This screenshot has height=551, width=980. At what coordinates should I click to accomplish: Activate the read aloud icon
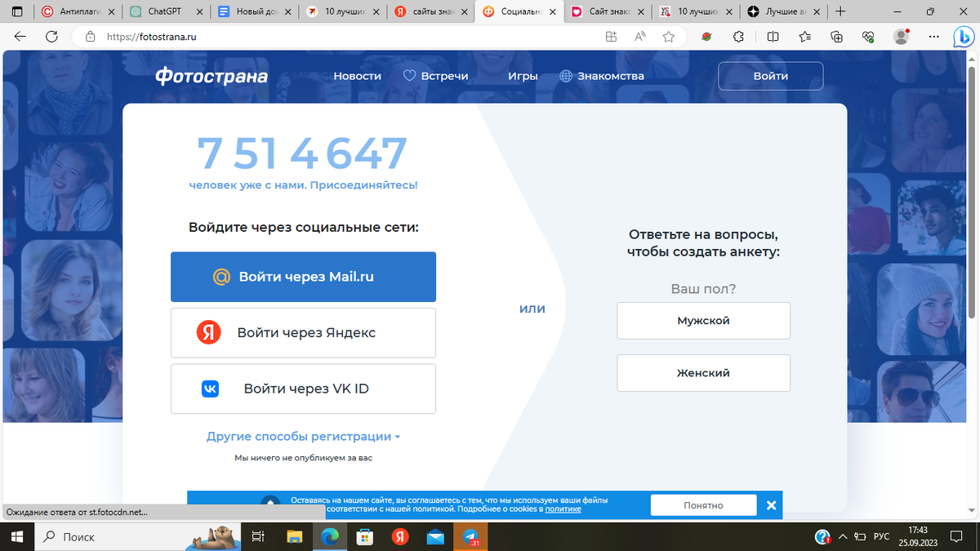coord(640,37)
